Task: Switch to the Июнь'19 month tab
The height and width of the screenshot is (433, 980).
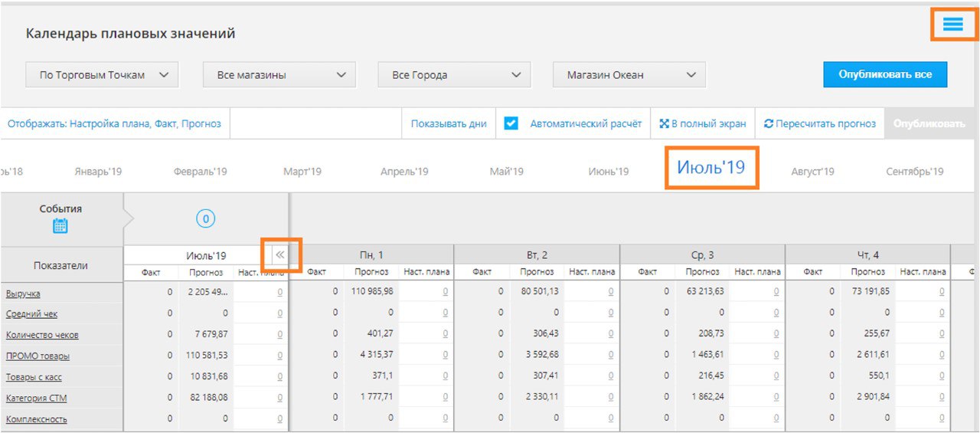Action: pyautogui.click(x=609, y=172)
